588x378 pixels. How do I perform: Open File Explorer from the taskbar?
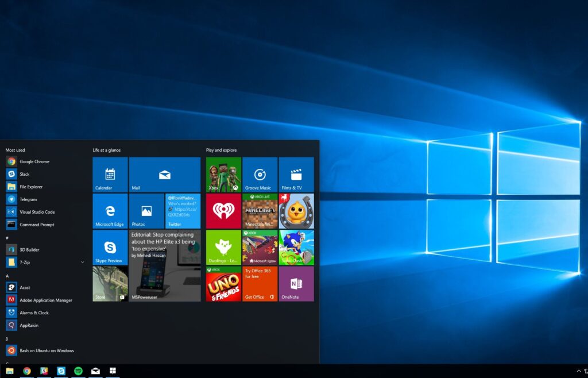pyautogui.click(x=10, y=371)
